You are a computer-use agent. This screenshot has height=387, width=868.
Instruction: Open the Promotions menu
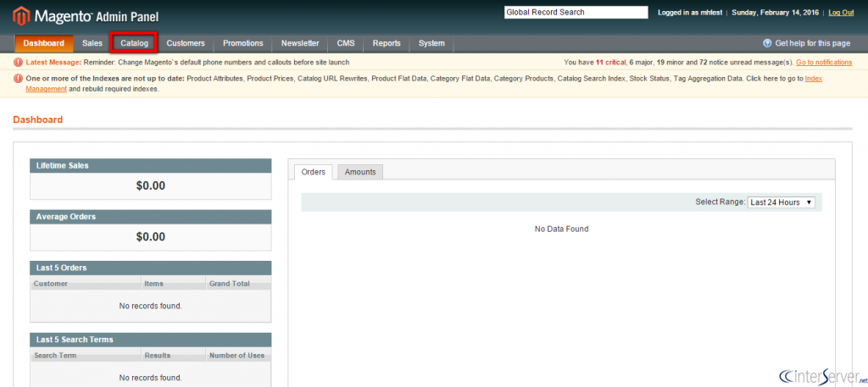point(243,43)
